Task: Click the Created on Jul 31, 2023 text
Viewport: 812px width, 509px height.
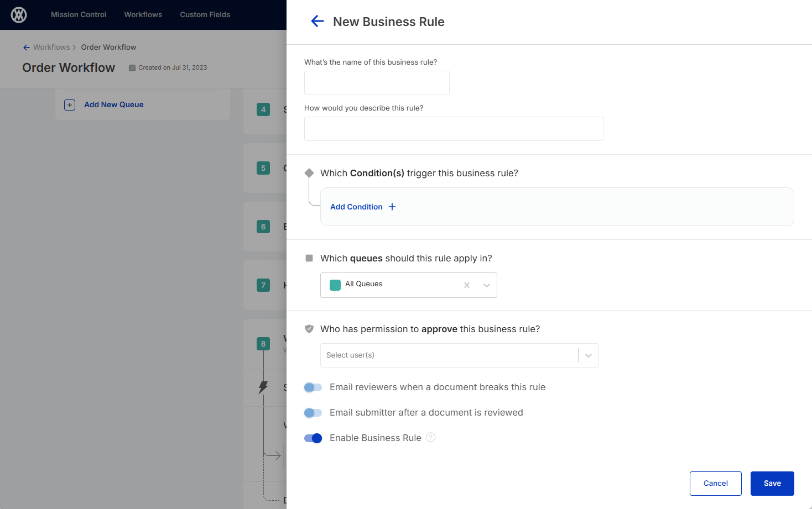Action: tap(173, 68)
